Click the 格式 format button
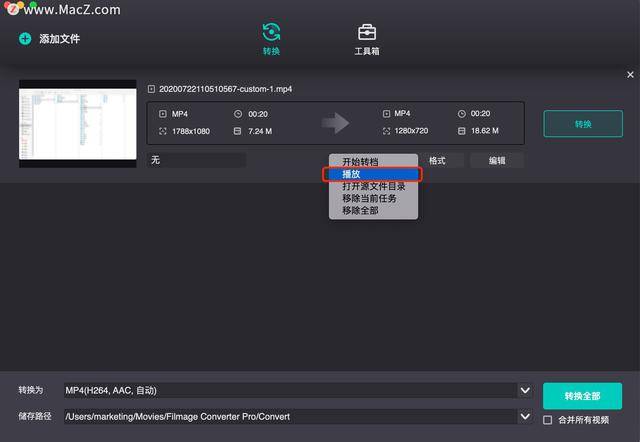This screenshot has width=640, height=442. point(437,160)
